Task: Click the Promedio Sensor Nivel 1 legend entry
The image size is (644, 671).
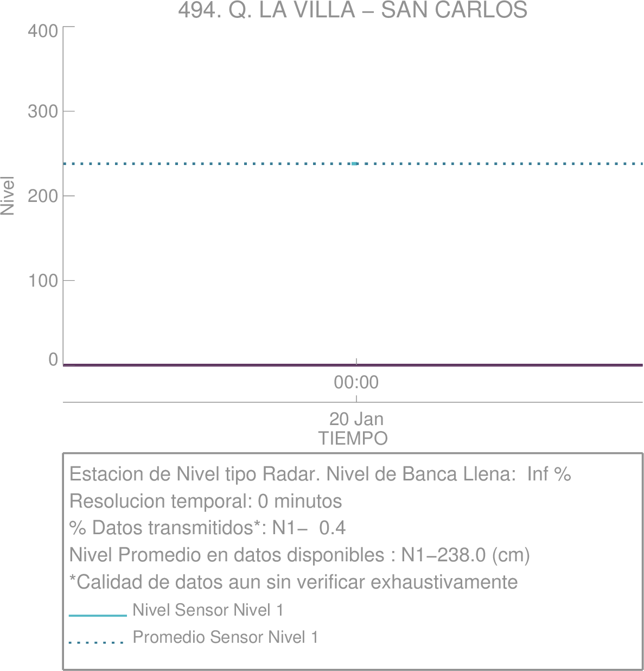Action: coord(226,637)
